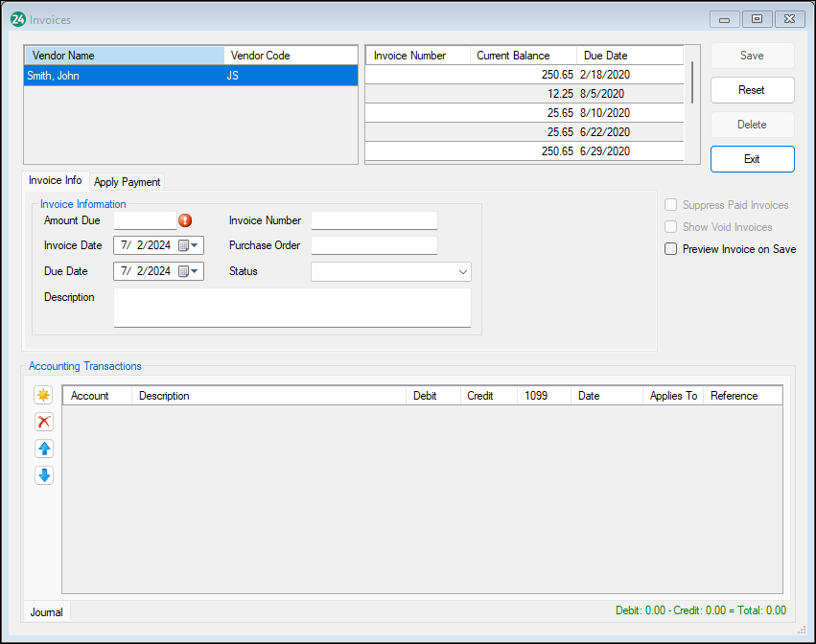The width and height of the screenshot is (816, 644).
Task: Open the Status dropdown
Action: pos(464,271)
